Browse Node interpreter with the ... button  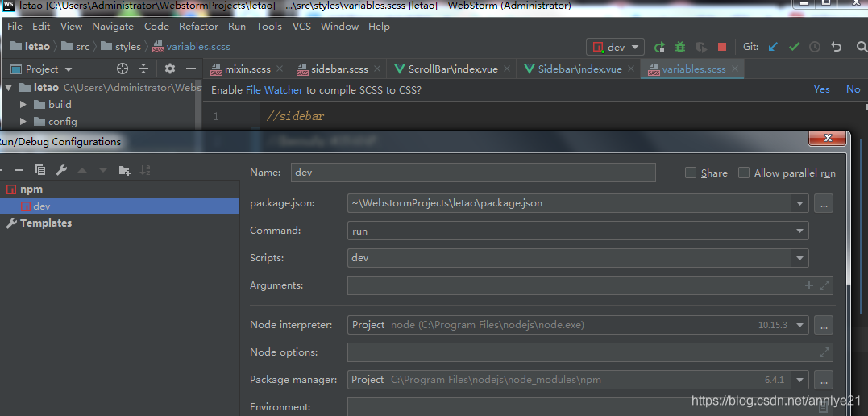pos(824,325)
